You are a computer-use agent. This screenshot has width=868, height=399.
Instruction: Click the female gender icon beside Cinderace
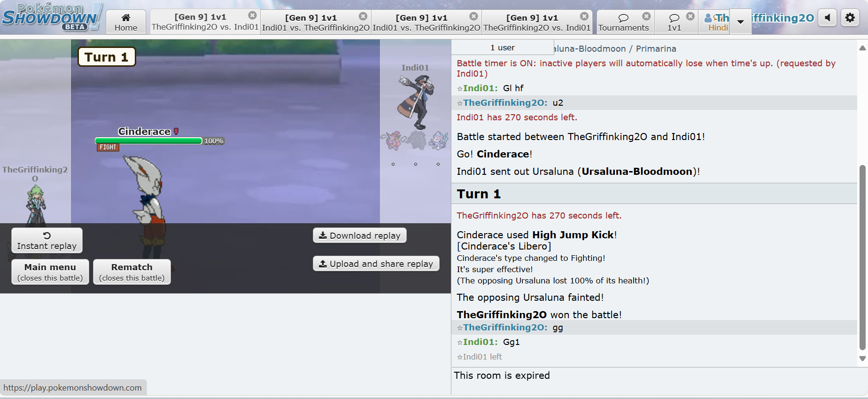pos(176,132)
